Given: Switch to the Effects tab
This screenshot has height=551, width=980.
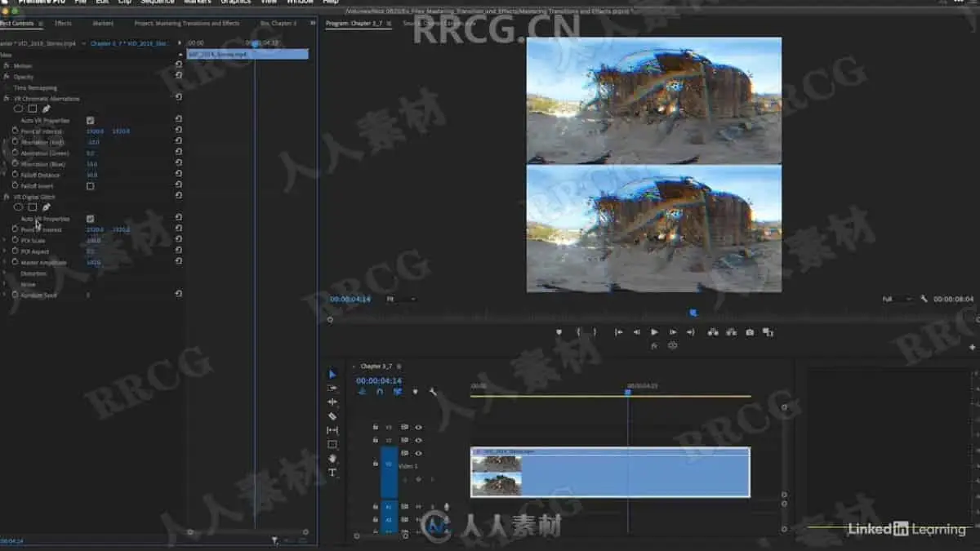Looking at the screenshot, I should pos(63,23).
